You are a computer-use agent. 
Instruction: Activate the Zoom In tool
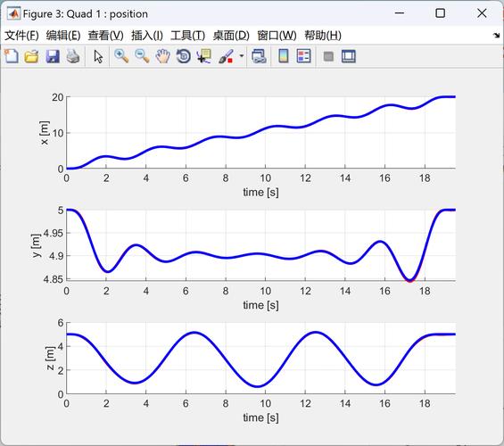121,56
